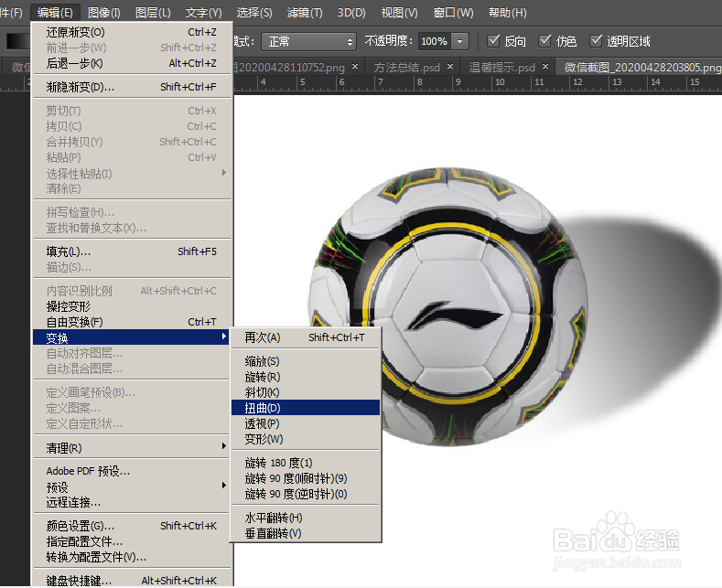Choose 自由变换(F) menu item
Screen dimensions: 722x588
click(131, 322)
